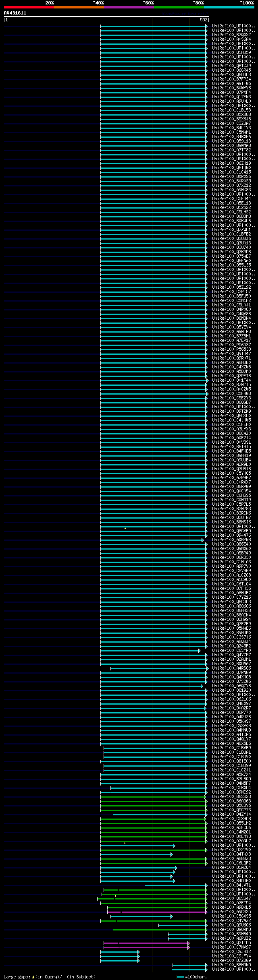Screen dimensions: 258x980
Task: Select hit UniRef100_B4LIY3
Action: (231, 128)
